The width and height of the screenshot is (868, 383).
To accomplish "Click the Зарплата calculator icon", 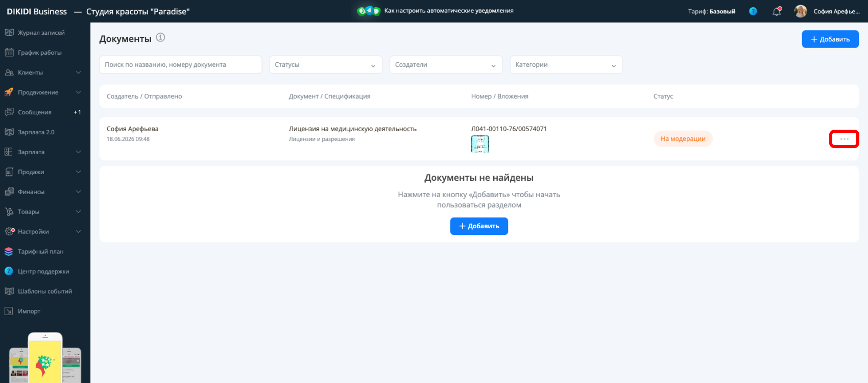I will [9, 152].
